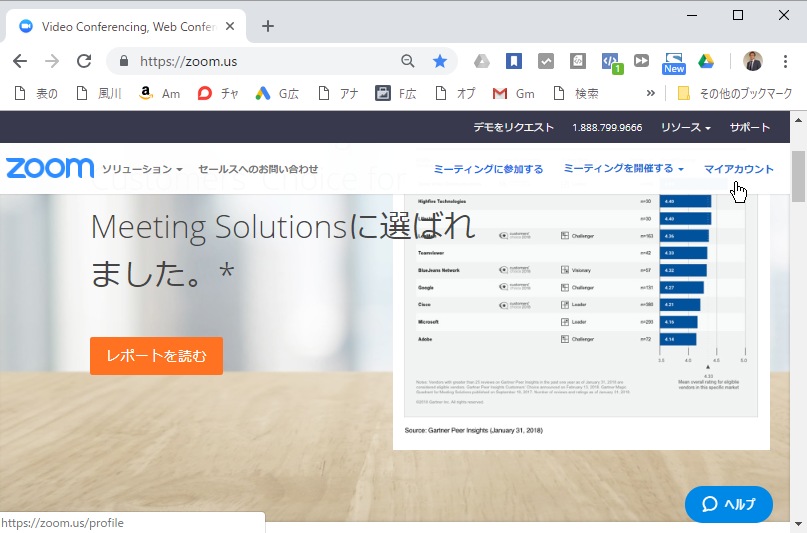Open the 検索 bookmark
Image resolution: width=807 pixels, height=533 pixels.
[x=576, y=93]
